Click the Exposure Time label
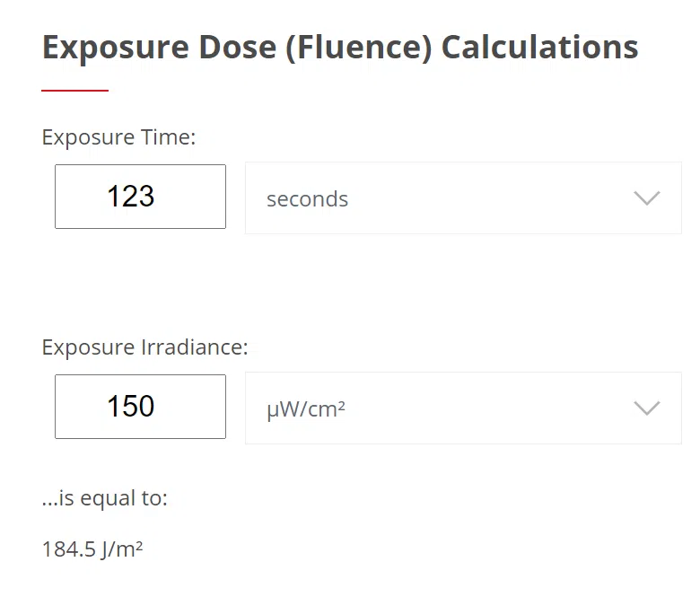The width and height of the screenshot is (700, 597). 118,137
